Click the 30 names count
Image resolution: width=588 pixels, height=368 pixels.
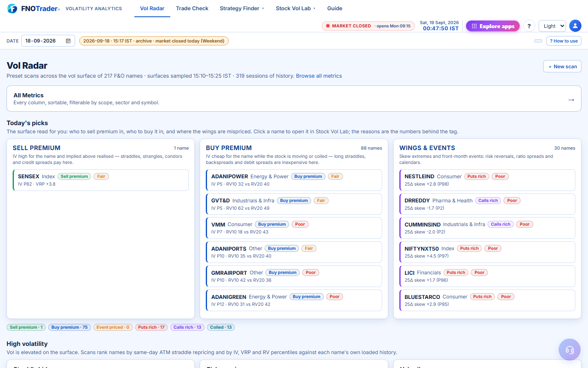565,148
